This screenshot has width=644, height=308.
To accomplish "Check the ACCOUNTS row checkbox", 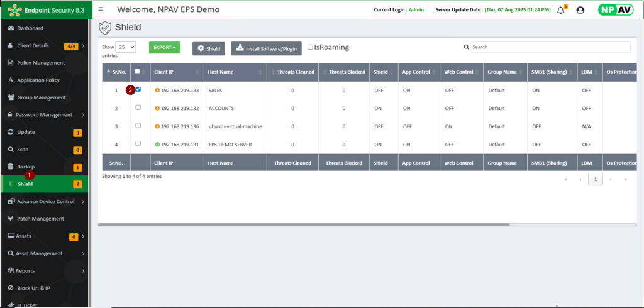I will pyautogui.click(x=138, y=107).
